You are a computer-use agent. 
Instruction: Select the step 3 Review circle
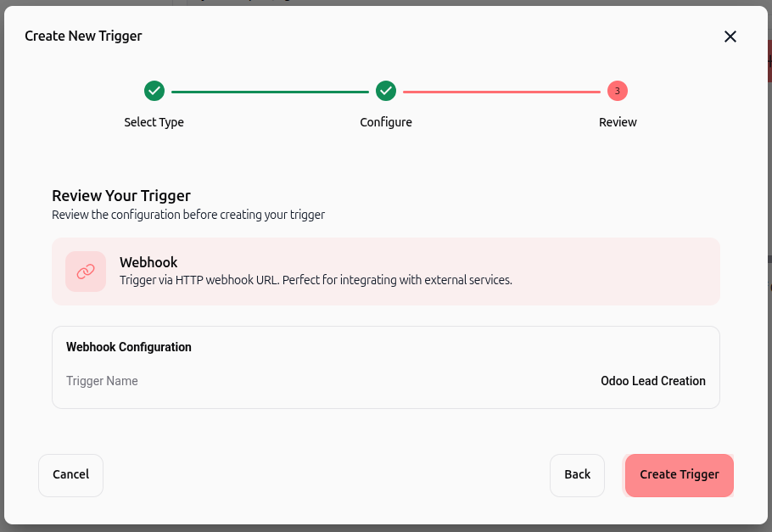pyautogui.click(x=618, y=91)
